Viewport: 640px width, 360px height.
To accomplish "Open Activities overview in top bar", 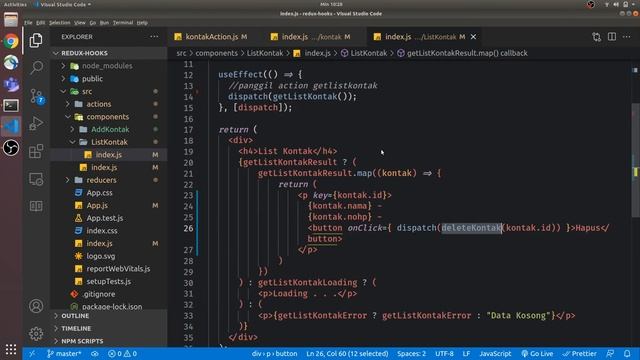I will pos(15,4).
